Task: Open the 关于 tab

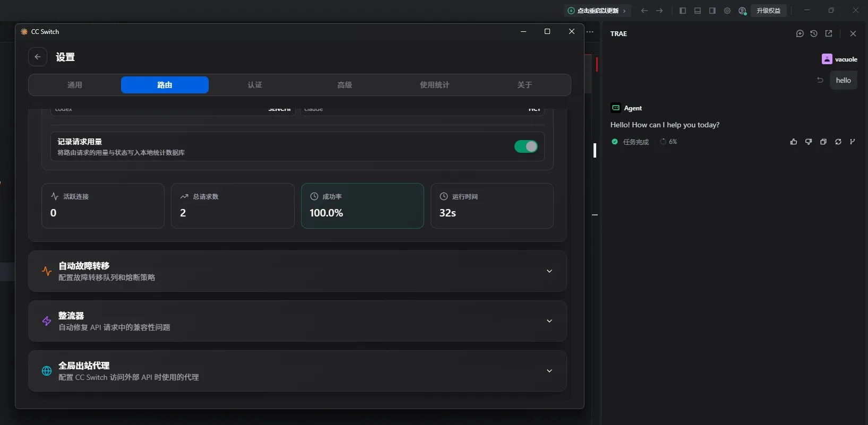Action: pos(525,85)
